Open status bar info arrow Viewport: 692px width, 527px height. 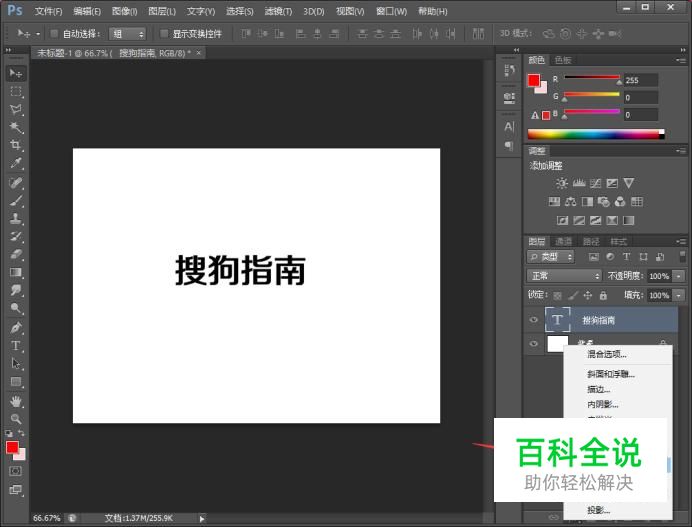(202, 519)
